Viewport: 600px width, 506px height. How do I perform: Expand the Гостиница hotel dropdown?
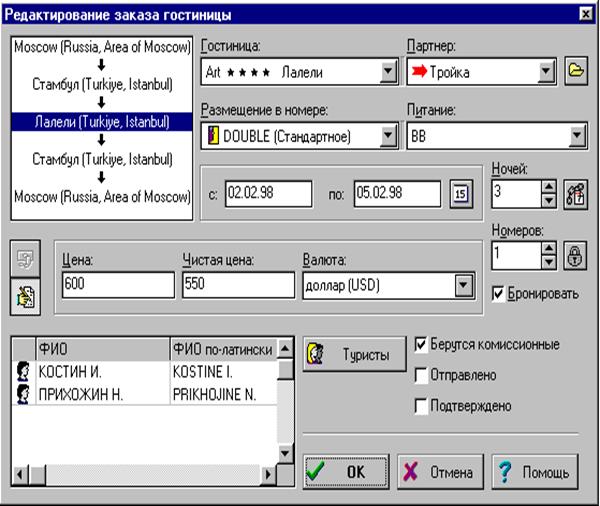pyautogui.click(x=388, y=72)
